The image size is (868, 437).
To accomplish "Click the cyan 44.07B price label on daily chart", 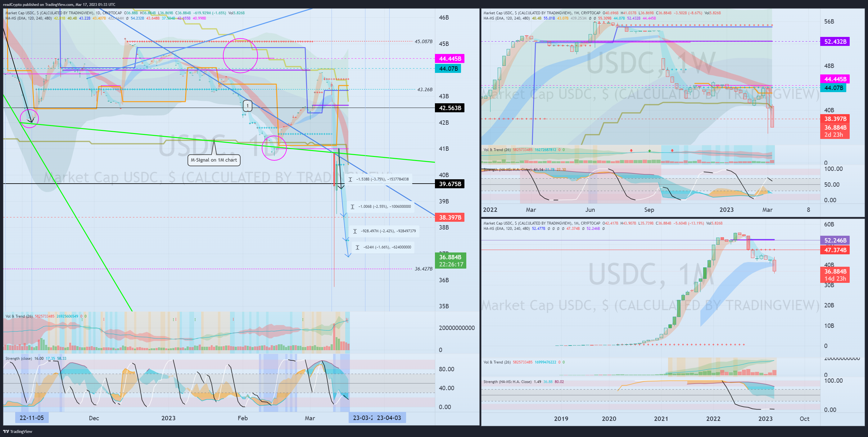I will pos(448,68).
